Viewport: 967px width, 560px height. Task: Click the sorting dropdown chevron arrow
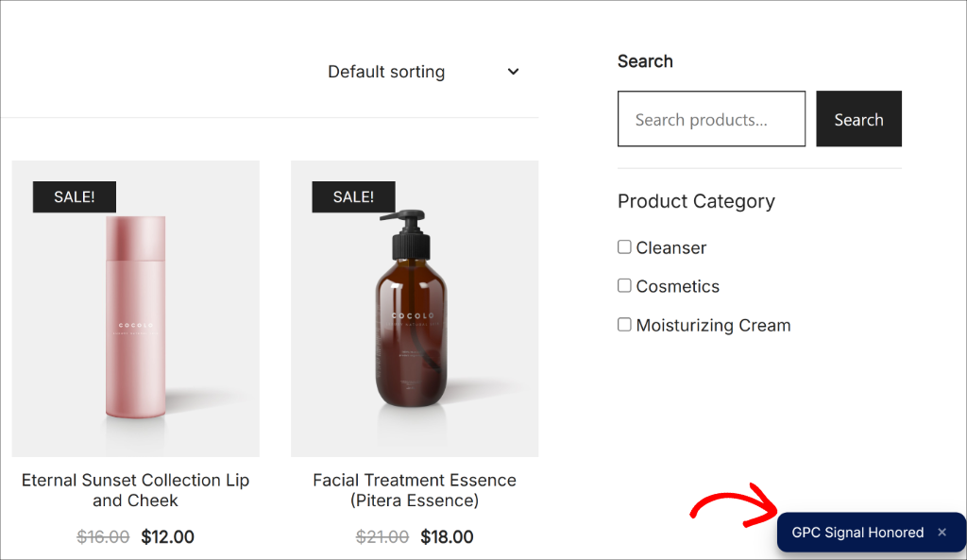(x=513, y=72)
